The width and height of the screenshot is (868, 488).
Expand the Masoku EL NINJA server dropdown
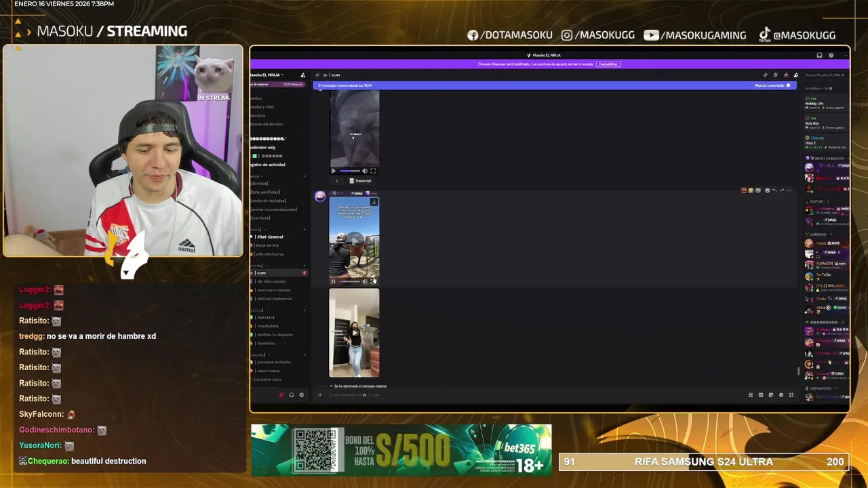pos(267,75)
